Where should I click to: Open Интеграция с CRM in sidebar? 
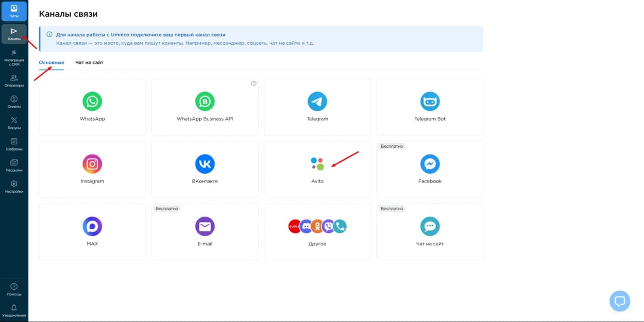coord(14,57)
